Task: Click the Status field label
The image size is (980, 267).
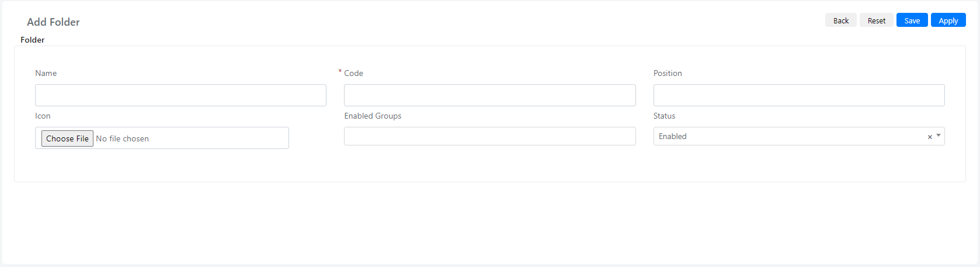Action: tap(664, 116)
